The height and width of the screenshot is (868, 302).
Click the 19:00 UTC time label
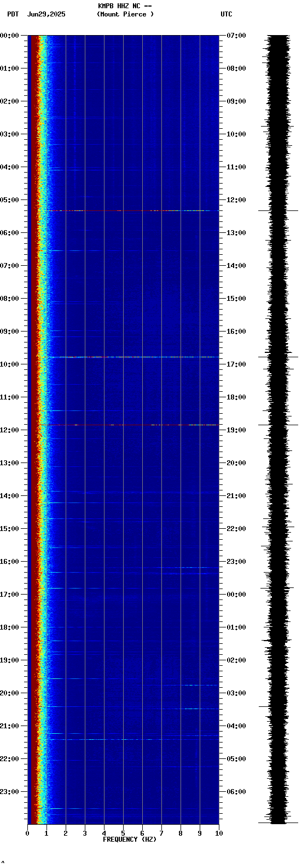236,430
